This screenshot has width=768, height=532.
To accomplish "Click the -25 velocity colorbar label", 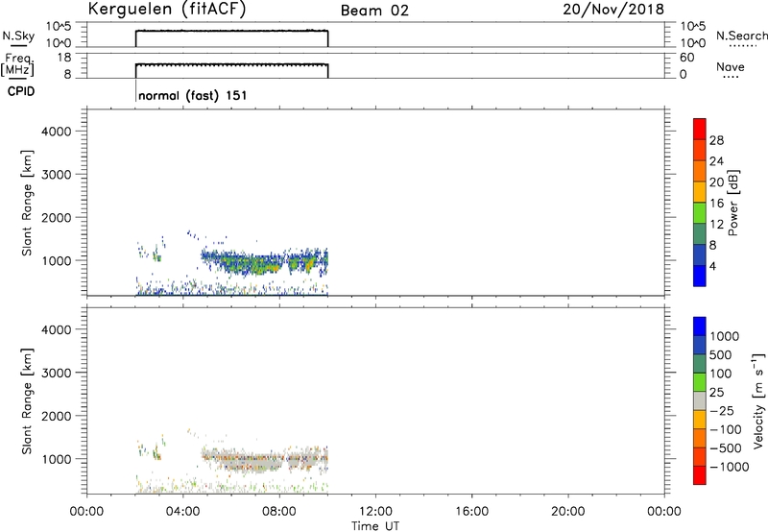I will [722, 411].
